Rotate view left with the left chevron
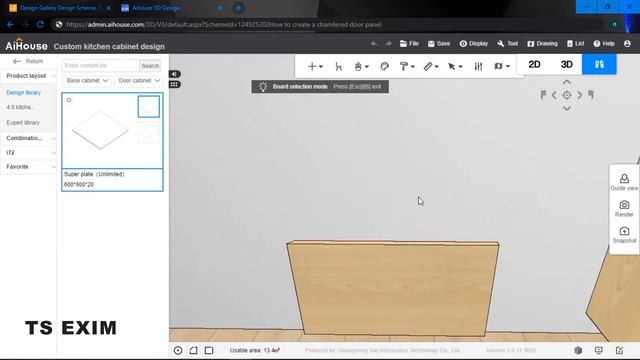Image resolution: width=640 pixels, height=360 pixels. click(554, 95)
